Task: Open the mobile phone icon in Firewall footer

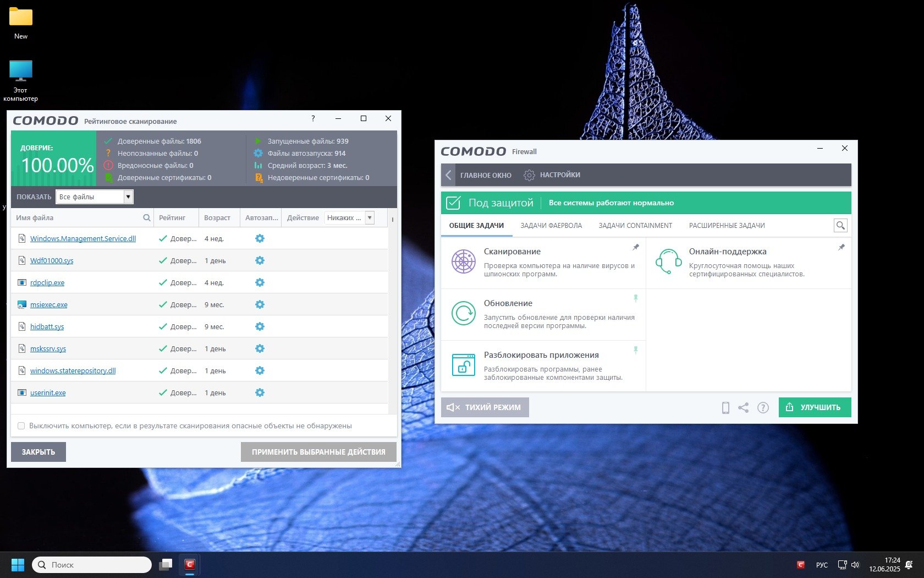Action: [725, 408]
